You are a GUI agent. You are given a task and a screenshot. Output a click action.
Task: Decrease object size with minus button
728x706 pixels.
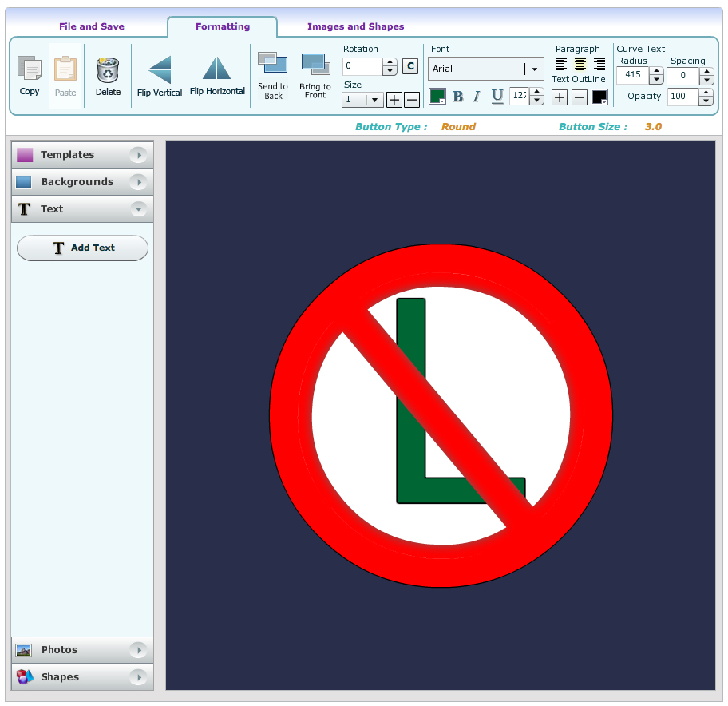click(412, 99)
